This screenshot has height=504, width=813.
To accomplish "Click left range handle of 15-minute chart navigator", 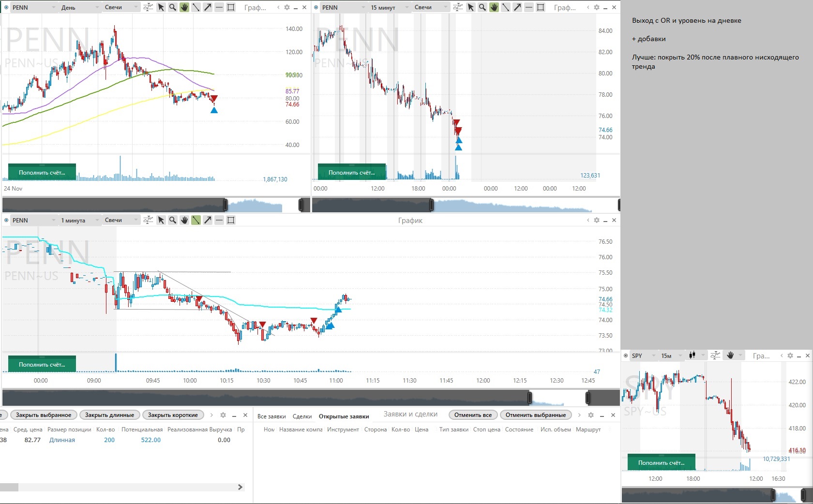I will coord(431,205).
